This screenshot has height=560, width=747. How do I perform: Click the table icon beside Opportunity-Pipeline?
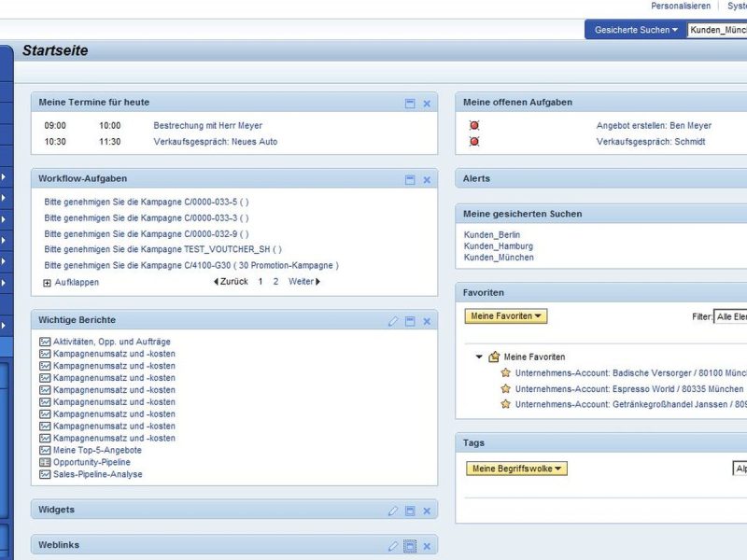(45, 462)
